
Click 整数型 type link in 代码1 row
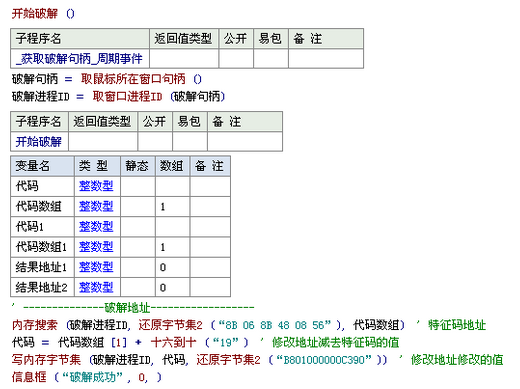96,227
